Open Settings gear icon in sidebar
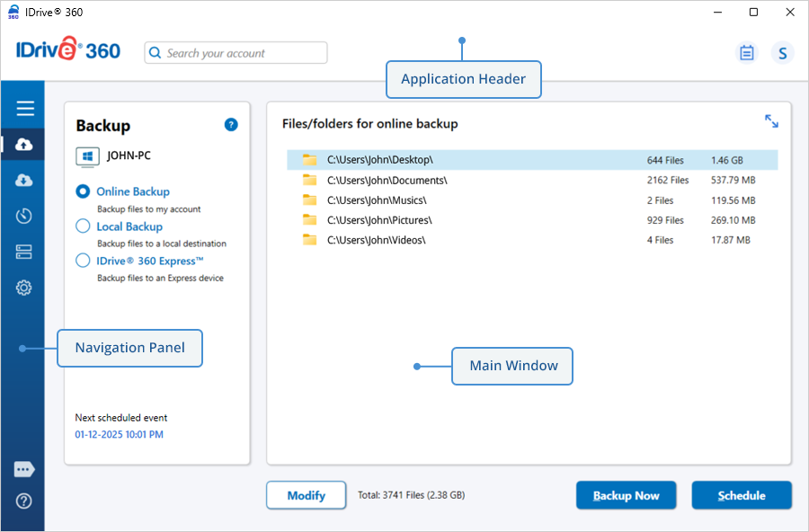The height and width of the screenshot is (532, 809). pos(24,288)
